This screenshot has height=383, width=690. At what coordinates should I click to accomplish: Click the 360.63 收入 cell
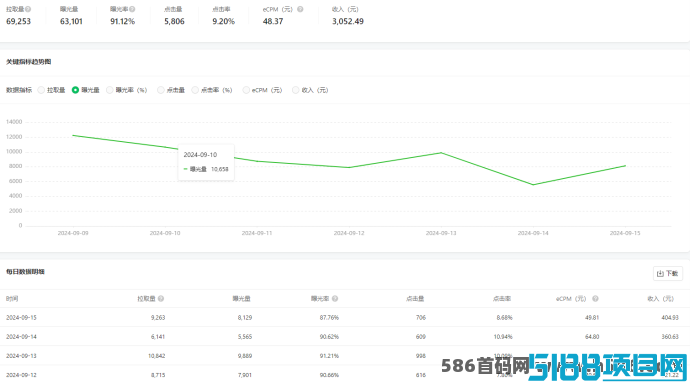tap(670, 337)
